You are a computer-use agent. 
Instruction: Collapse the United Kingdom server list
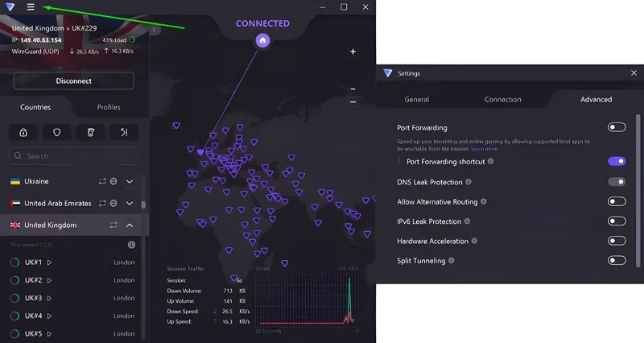coord(130,225)
